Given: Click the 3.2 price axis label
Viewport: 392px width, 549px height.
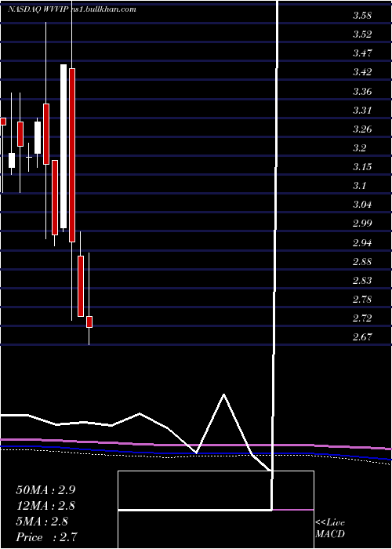Looking at the screenshot, I should click(x=359, y=148).
